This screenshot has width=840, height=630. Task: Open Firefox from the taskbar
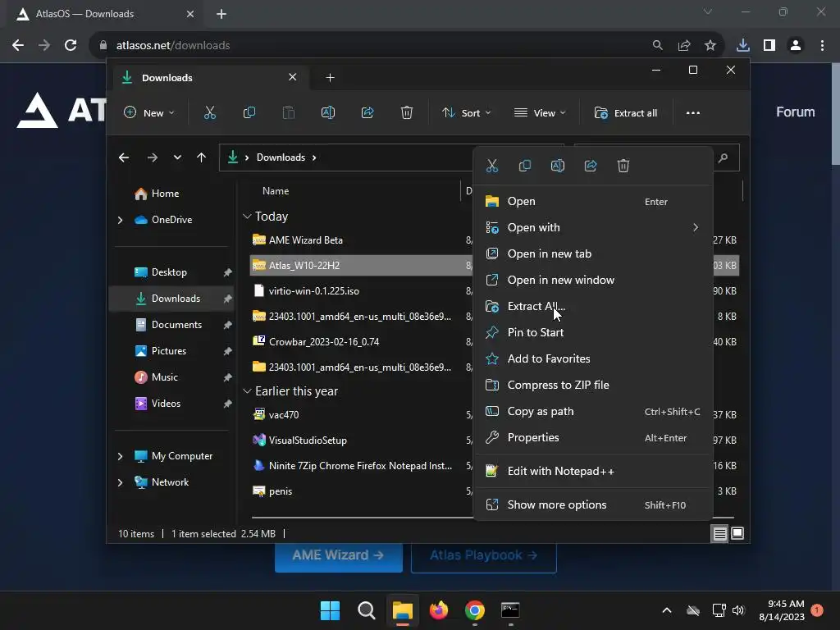(439, 610)
